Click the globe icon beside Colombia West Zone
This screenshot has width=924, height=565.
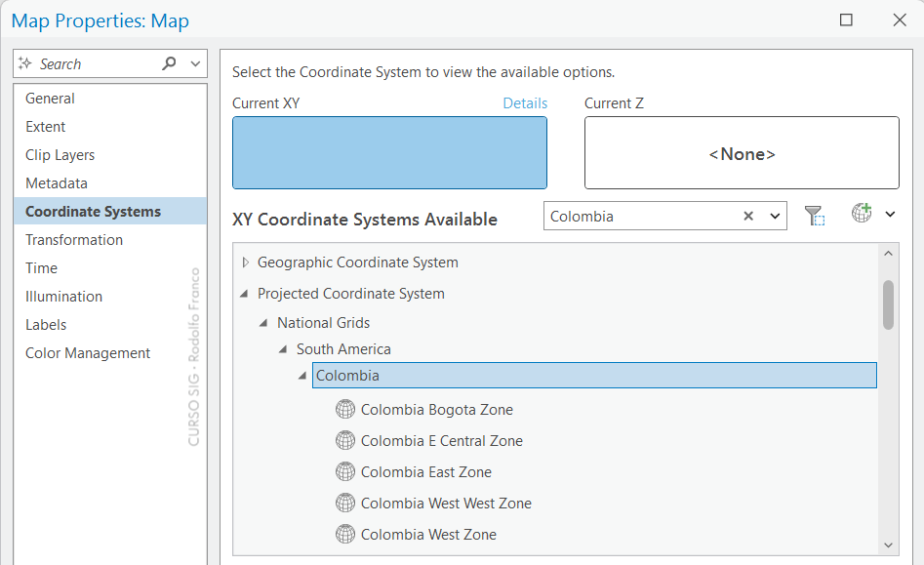click(344, 535)
